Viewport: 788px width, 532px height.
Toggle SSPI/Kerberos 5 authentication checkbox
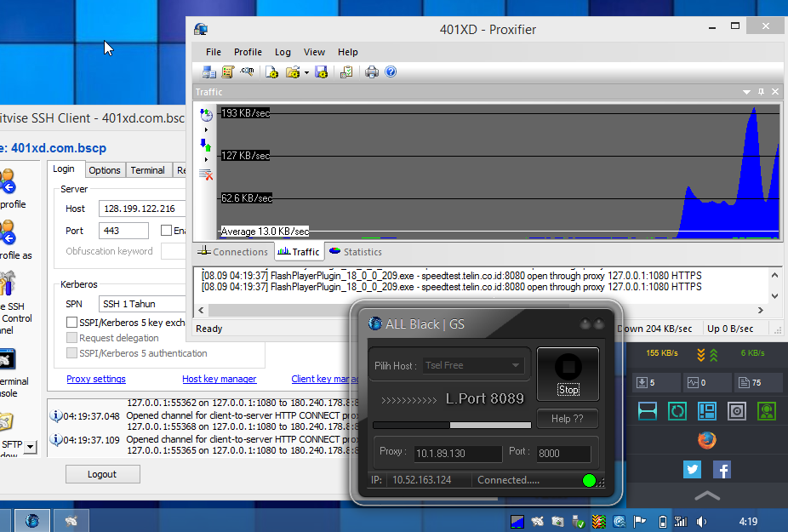71,353
